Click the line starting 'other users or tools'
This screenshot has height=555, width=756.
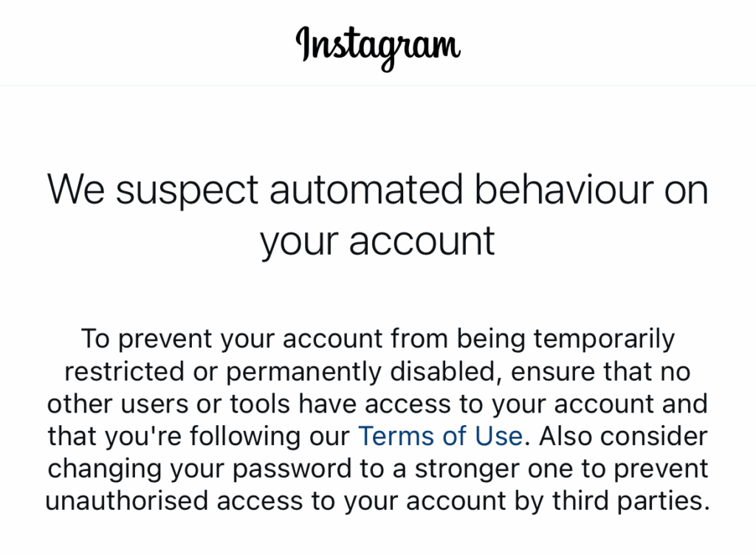pos(377,404)
